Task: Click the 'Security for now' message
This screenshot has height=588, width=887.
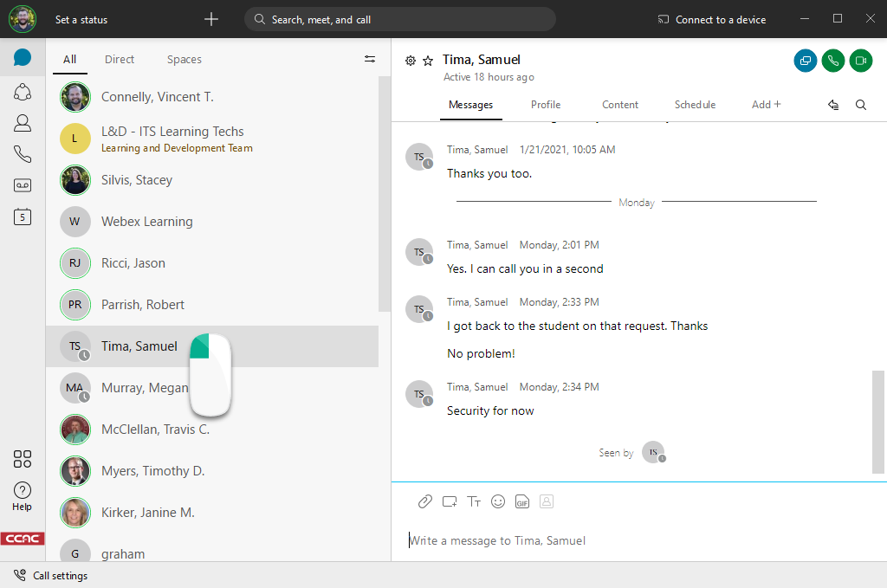Action: 490,411
